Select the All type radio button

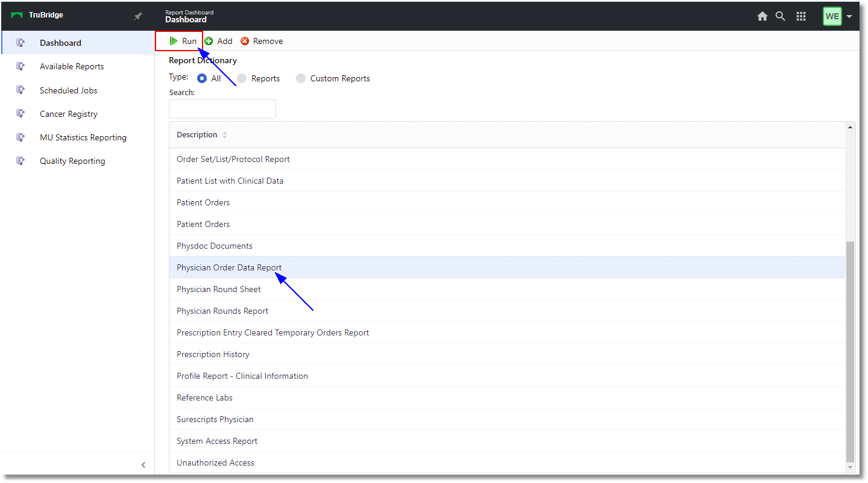tap(202, 78)
